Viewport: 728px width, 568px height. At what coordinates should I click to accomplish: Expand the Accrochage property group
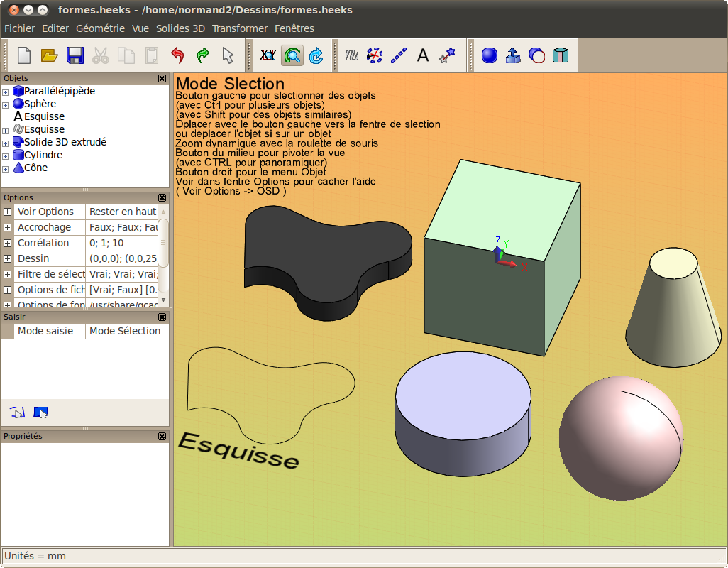click(7, 228)
